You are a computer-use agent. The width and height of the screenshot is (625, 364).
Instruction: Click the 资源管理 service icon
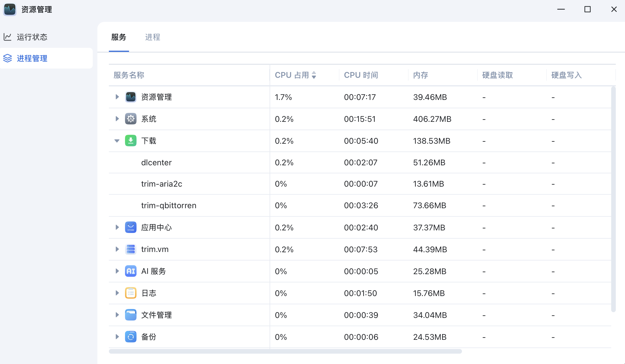(130, 97)
